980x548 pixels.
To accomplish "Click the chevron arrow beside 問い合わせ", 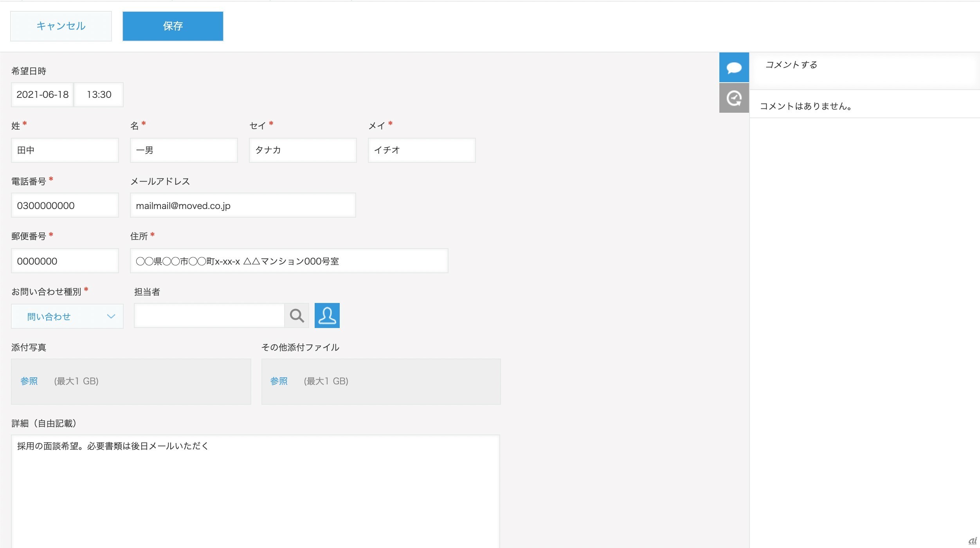I will [111, 316].
